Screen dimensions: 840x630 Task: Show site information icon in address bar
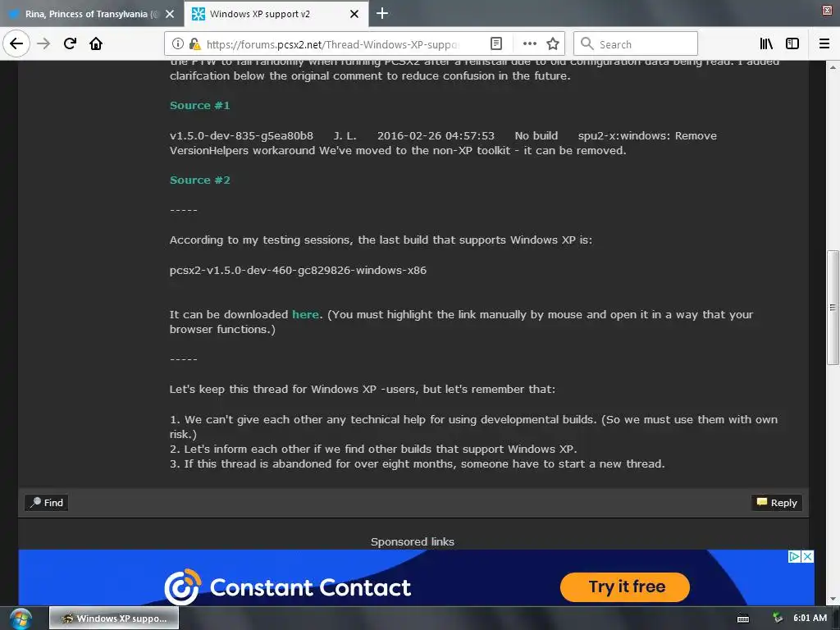(178, 44)
